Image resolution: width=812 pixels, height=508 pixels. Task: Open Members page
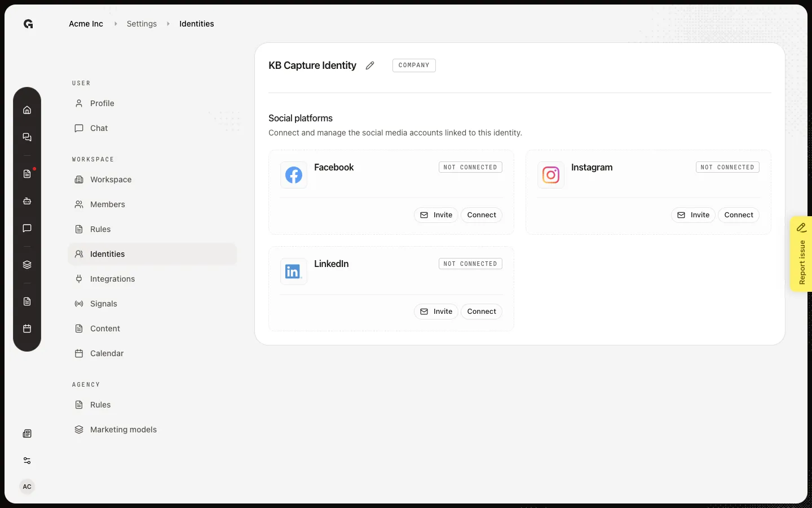coord(152,204)
